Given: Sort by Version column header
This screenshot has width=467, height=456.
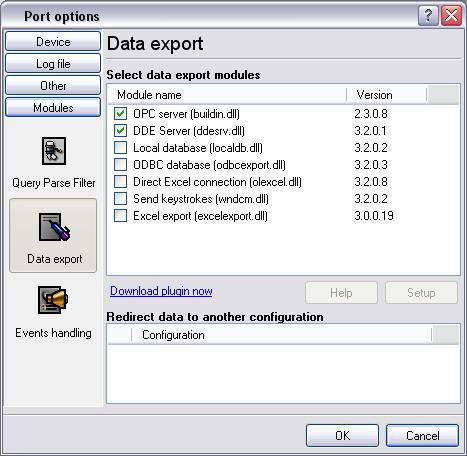Looking at the screenshot, I should tap(387, 95).
